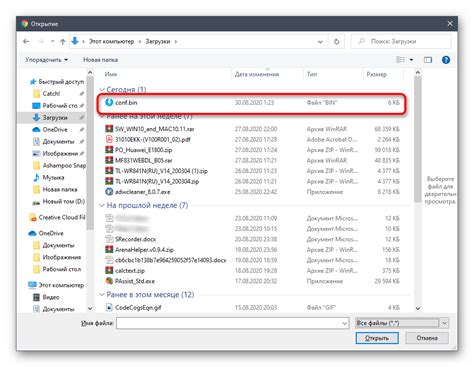Toggle the preview pane icon

coord(428,60)
